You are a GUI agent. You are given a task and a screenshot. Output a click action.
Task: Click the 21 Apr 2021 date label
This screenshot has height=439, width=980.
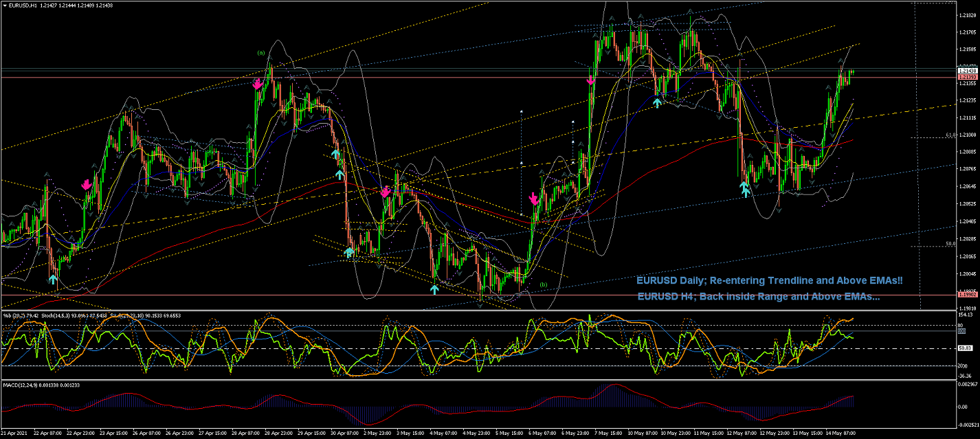(14, 434)
